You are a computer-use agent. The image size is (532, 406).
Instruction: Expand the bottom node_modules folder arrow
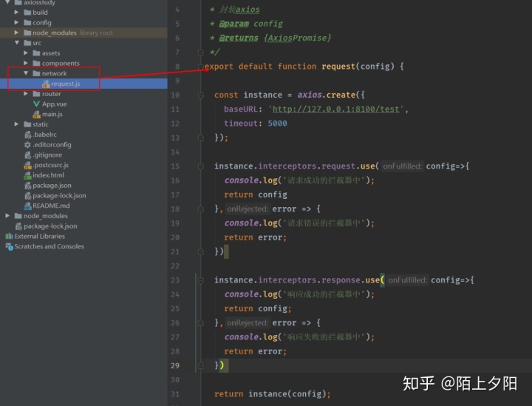(7, 216)
